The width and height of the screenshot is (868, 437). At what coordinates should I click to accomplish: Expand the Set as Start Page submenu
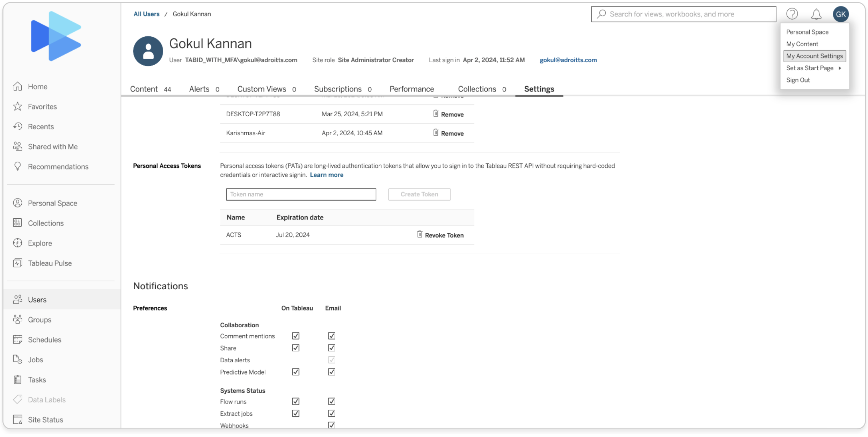(x=814, y=68)
